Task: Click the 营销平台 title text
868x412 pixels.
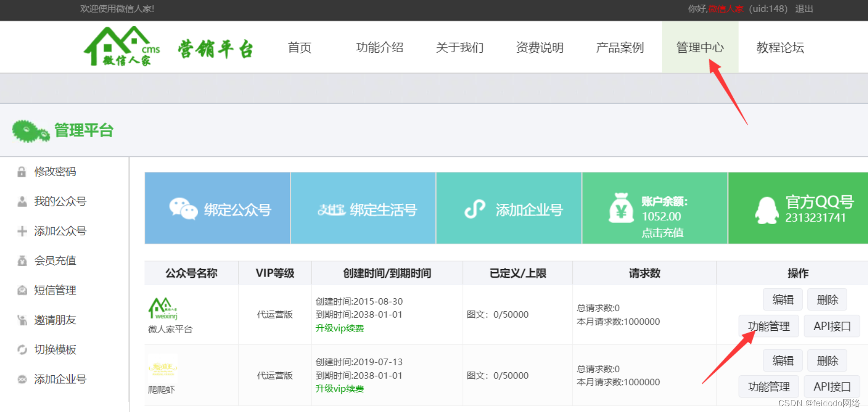Action: [216, 49]
